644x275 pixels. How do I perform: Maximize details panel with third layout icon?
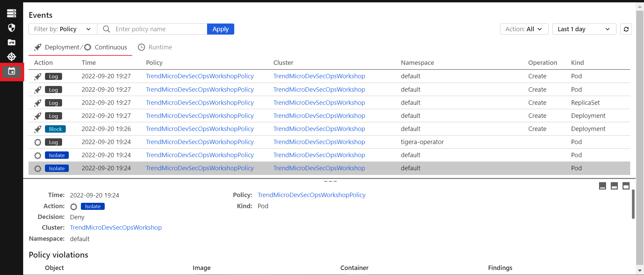pyautogui.click(x=626, y=186)
